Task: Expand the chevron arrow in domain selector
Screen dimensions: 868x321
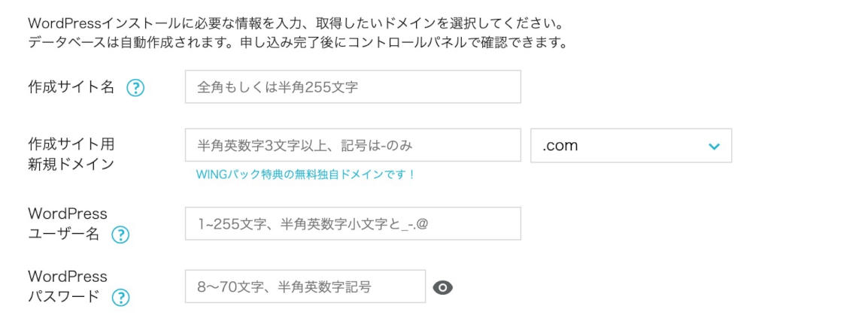Action: (714, 146)
